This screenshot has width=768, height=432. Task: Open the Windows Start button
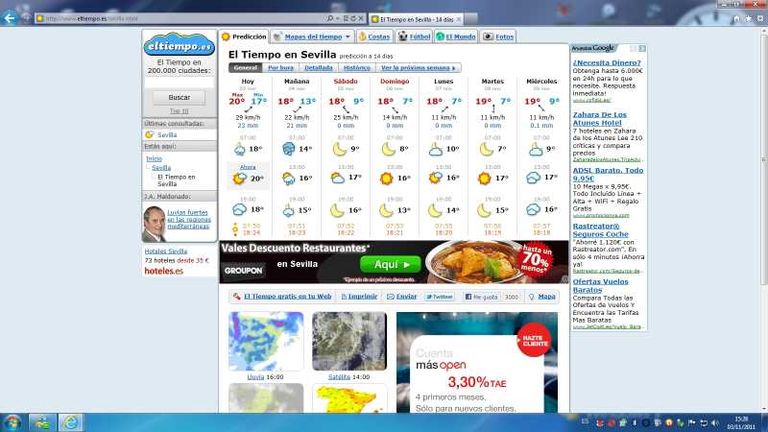[12, 422]
